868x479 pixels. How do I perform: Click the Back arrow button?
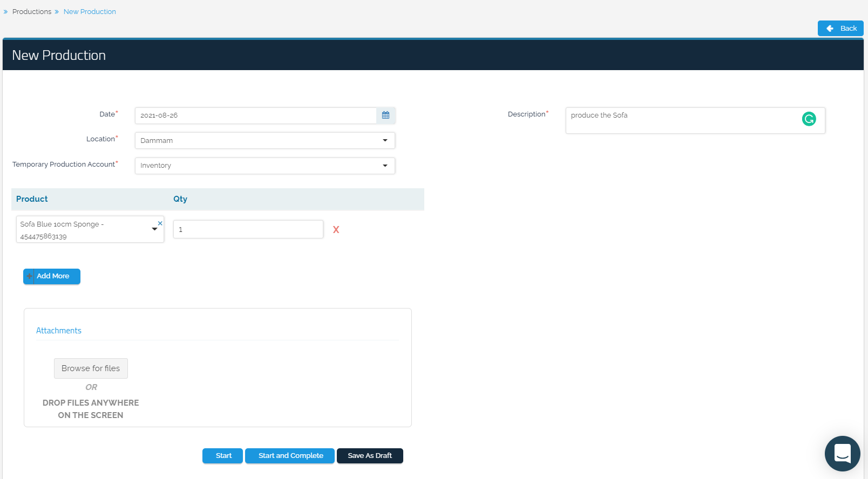(x=840, y=29)
